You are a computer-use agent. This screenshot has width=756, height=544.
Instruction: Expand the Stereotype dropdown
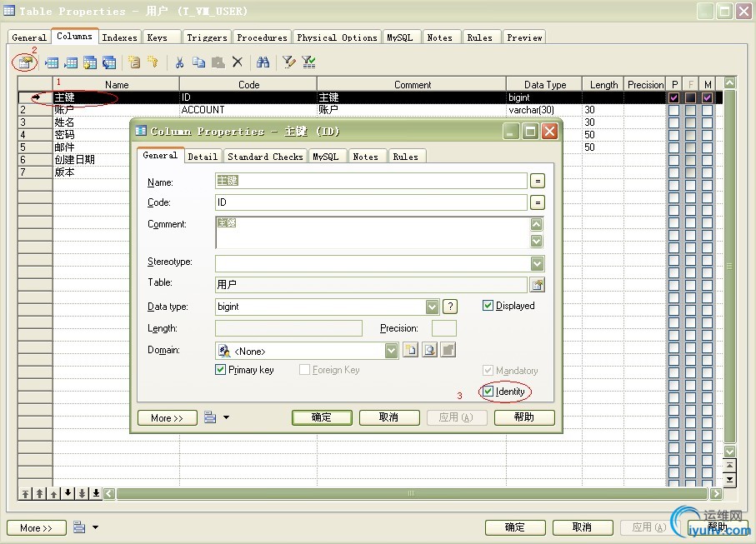click(x=537, y=263)
